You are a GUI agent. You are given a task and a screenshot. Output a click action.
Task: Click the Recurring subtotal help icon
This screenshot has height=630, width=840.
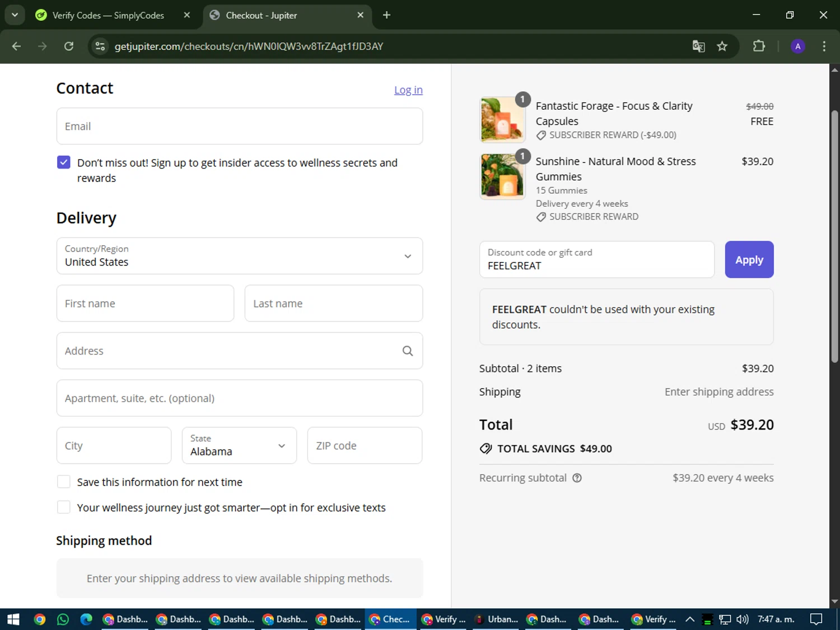pos(577,478)
